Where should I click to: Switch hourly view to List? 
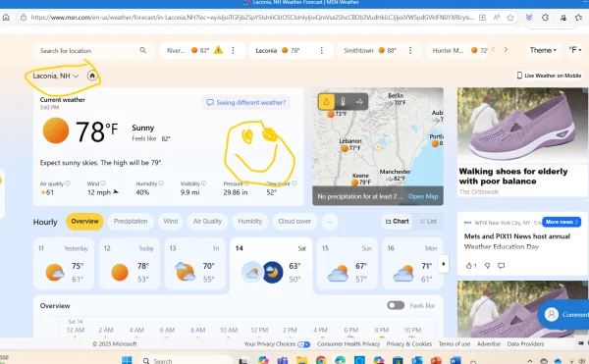428,222
